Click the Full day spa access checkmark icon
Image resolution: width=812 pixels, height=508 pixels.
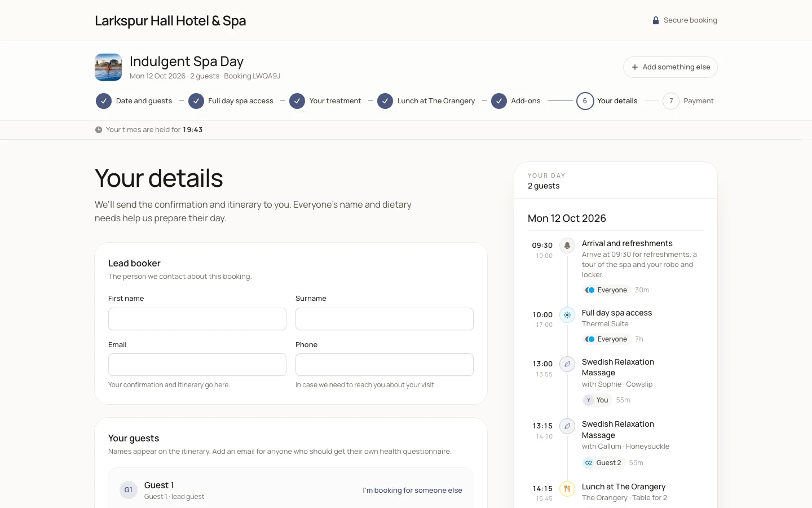coord(196,101)
